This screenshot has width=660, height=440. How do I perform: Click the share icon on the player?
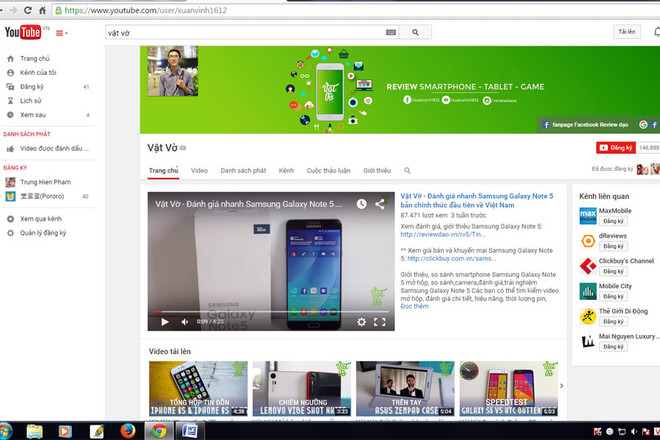(x=380, y=204)
